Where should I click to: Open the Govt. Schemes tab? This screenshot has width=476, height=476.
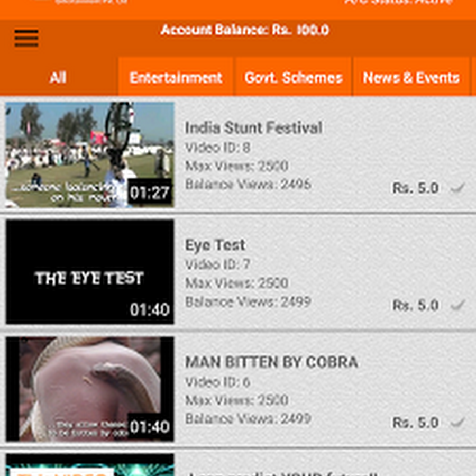tap(293, 77)
